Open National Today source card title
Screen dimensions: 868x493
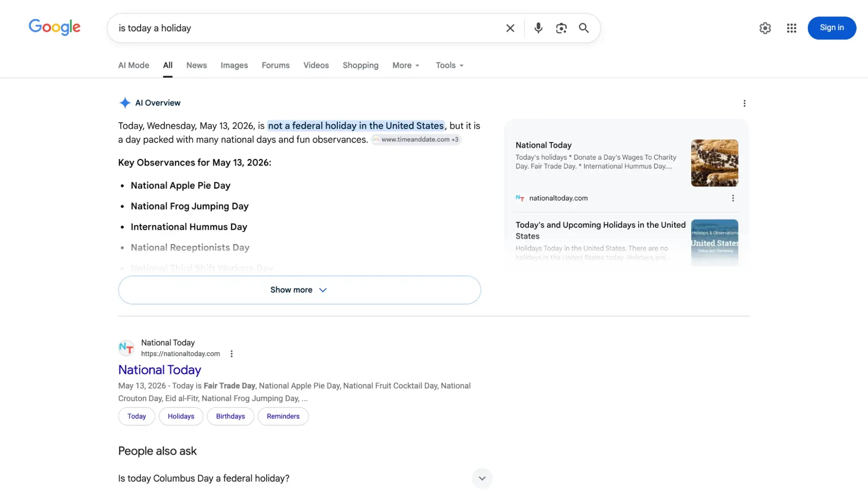click(544, 145)
